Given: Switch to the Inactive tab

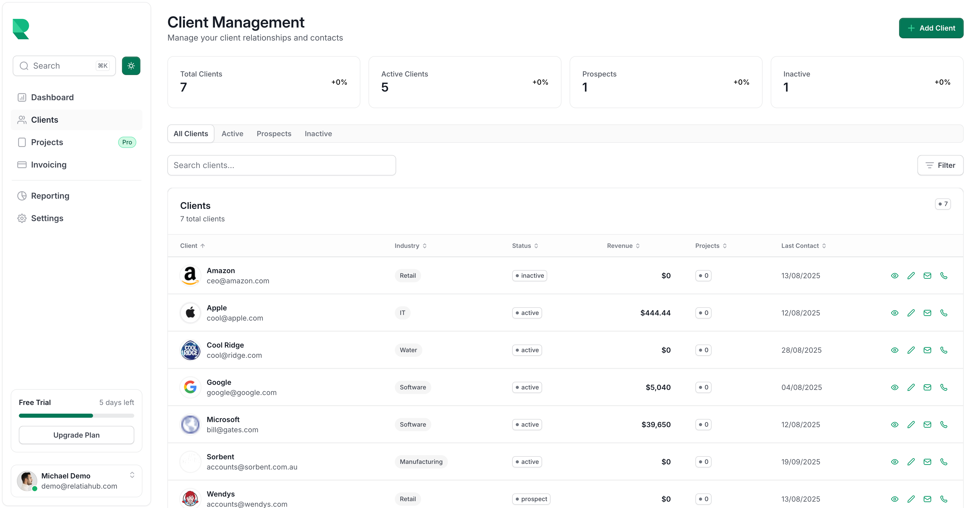Looking at the screenshot, I should click(x=318, y=134).
